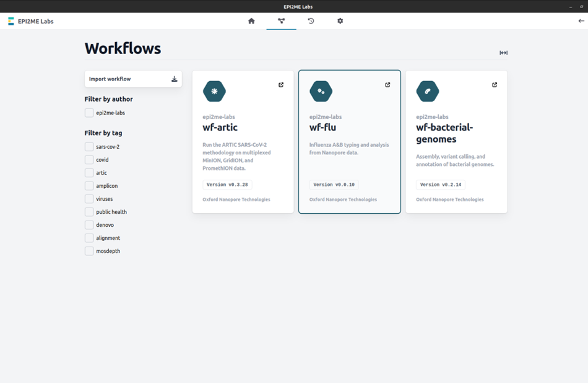The image size is (588, 383).
Task: Open wf-artic external link icon
Action: point(281,85)
